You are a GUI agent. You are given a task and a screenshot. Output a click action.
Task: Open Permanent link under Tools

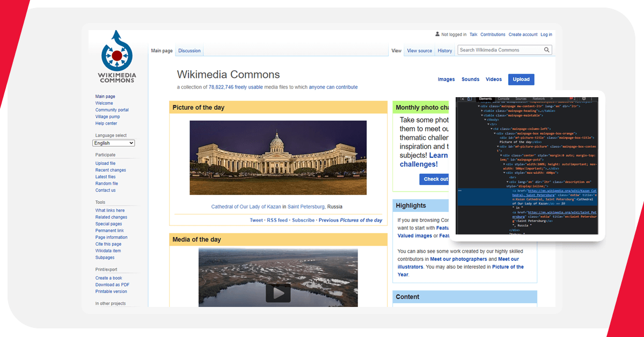tap(109, 231)
